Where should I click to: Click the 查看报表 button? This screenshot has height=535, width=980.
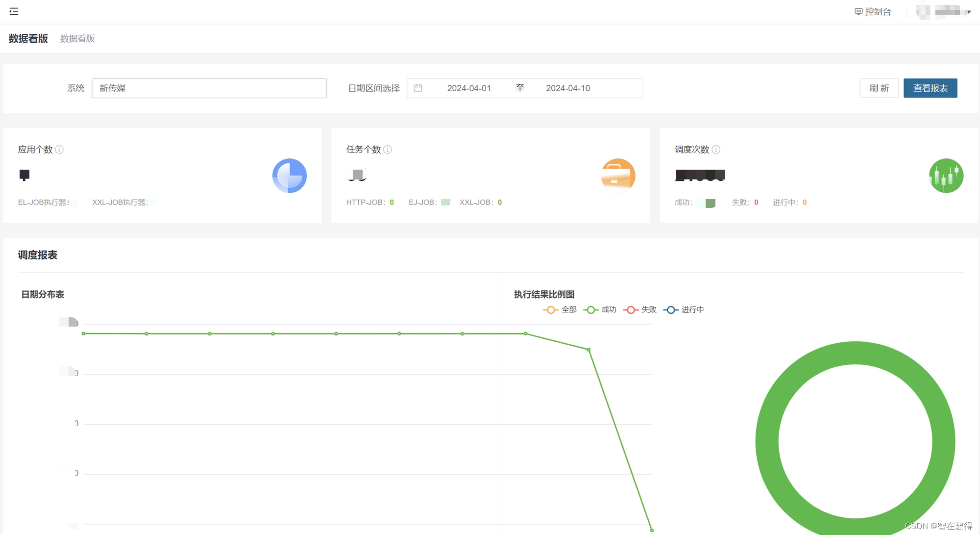coord(930,88)
